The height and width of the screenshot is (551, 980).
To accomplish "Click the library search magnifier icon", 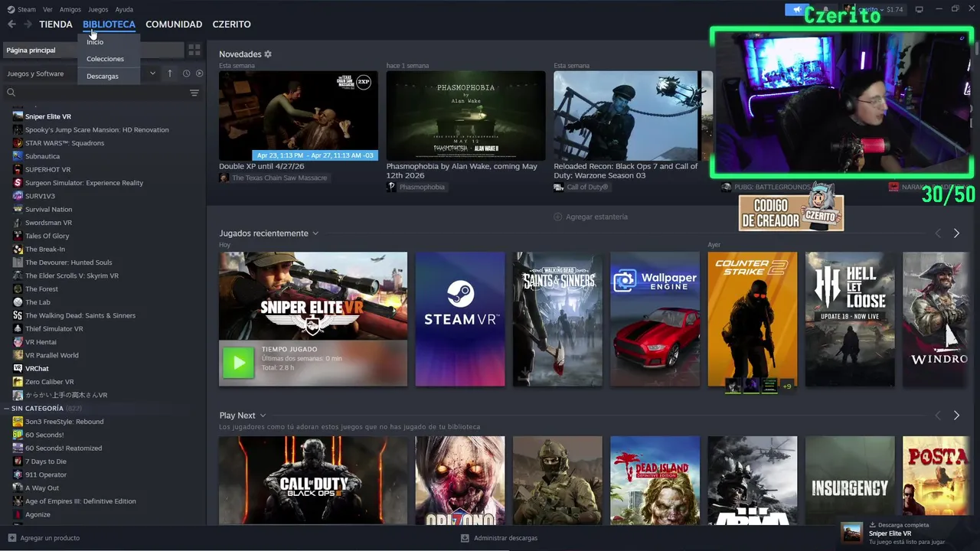I will pyautogui.click(x=11, y=93).
